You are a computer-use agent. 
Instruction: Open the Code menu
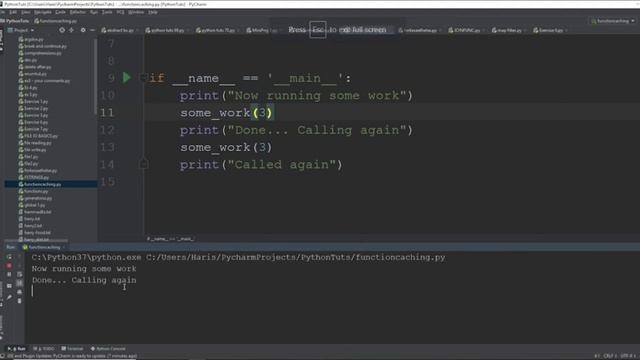[x=60, y=12]
